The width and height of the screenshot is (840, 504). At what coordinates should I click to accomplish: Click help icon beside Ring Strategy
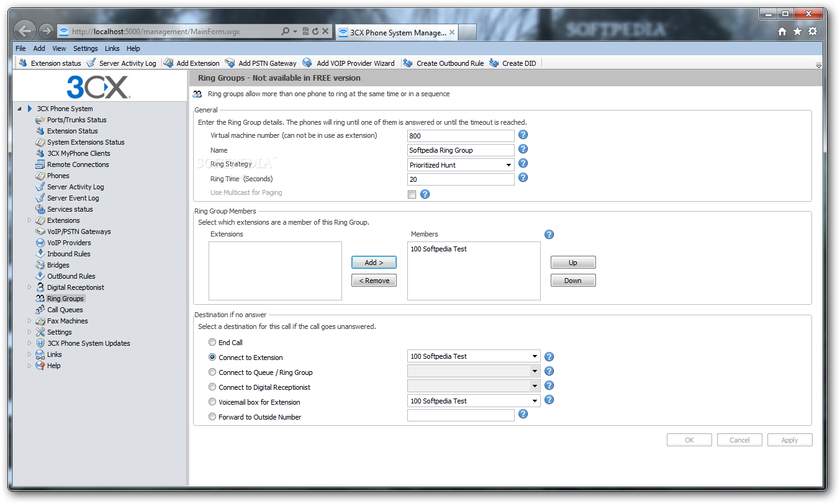523,163
